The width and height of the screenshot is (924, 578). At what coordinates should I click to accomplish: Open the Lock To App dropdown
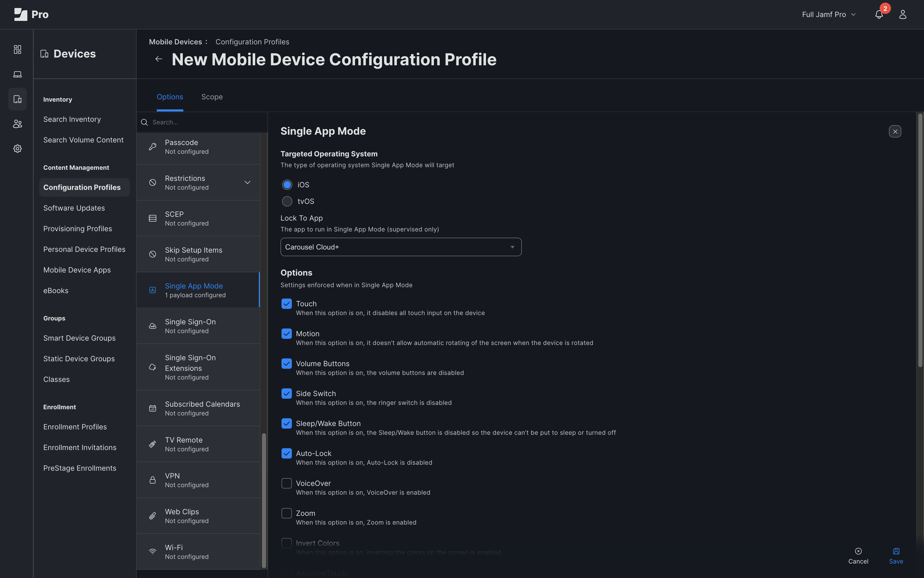pos(401,247)
